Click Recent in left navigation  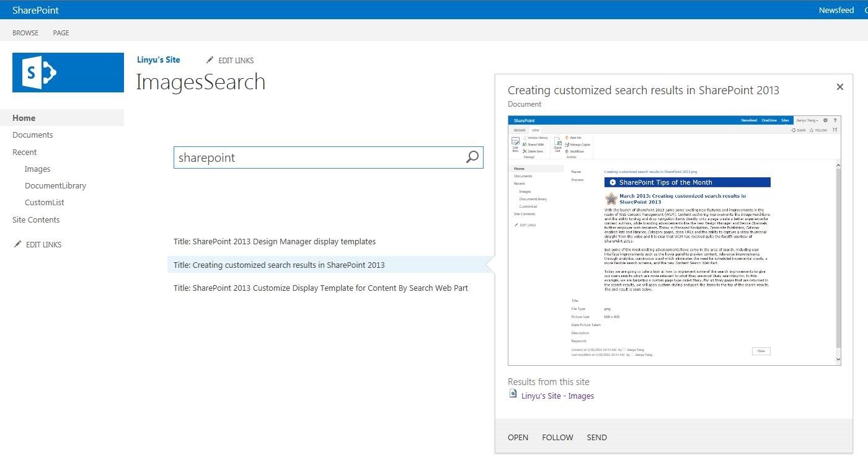click(x=25, y=152)
